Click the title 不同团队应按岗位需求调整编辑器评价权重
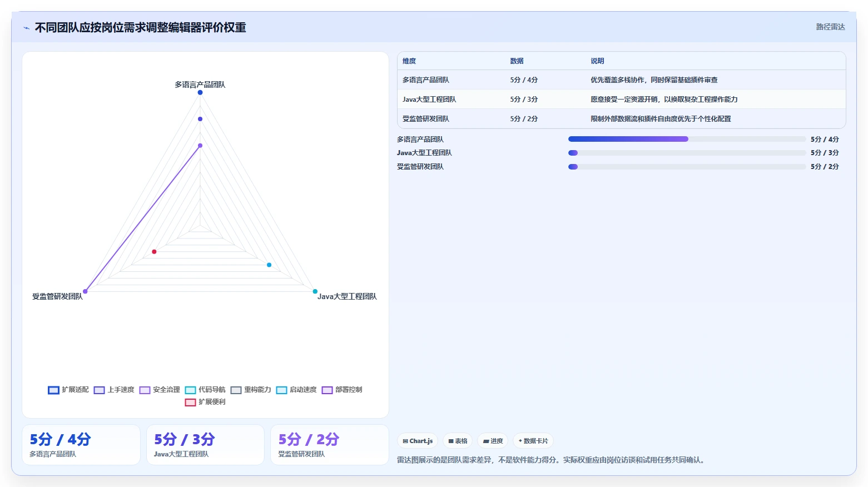This screenshot has height=487, width=868. [x=140, y=28]
